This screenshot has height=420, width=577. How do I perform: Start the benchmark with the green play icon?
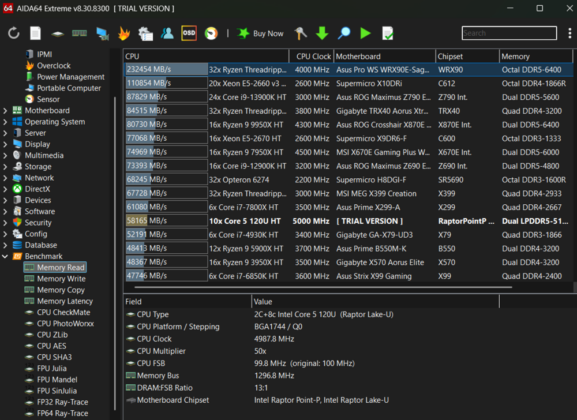click(x=365, y=33)
